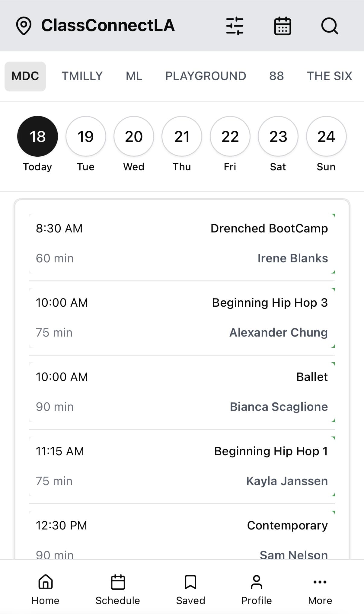Switch to the PLAYGROUND studio tab
This screenshot has width=364, height=614.
[x=206, y=76]
